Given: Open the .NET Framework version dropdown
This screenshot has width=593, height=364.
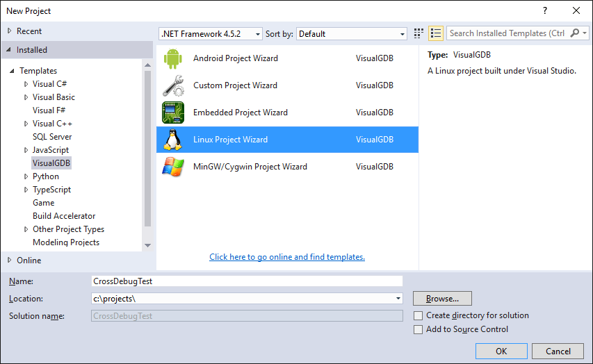Looking at the screenshot, I should [210, 33].
